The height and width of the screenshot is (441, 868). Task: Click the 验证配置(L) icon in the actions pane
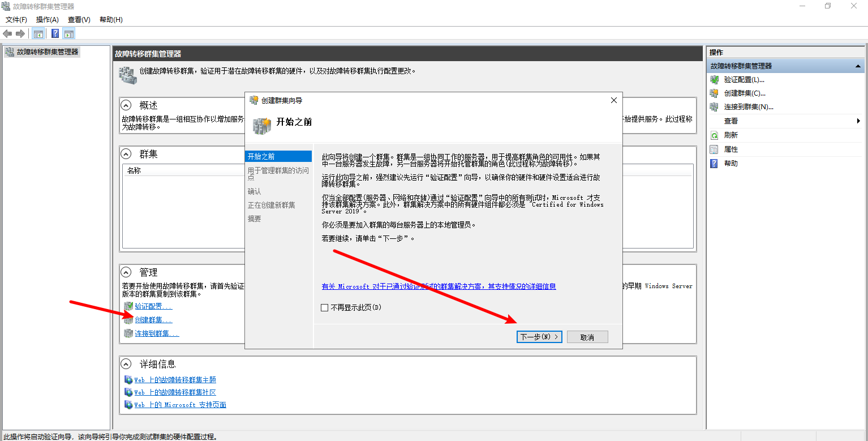[714, 80]
